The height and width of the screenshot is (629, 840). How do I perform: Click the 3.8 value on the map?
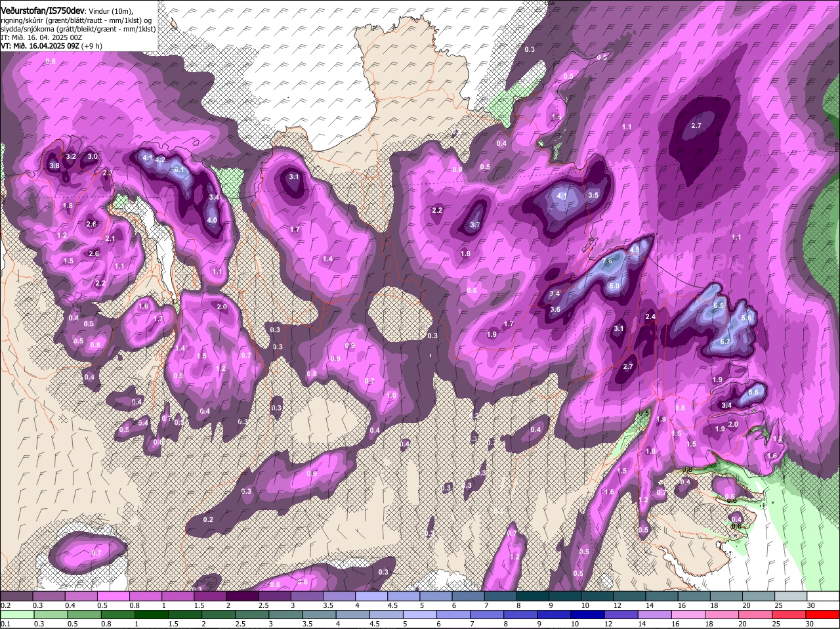click(54, 166)
